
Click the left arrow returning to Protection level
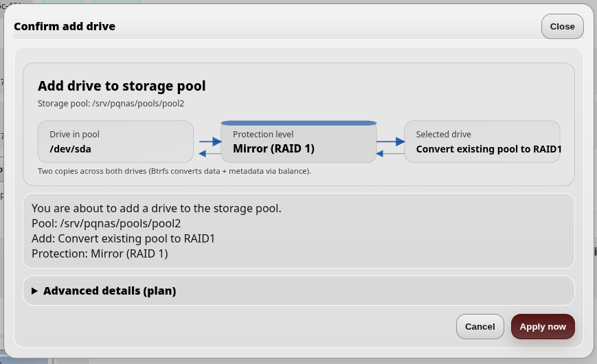pyautogui.click(x=390, y=153)
